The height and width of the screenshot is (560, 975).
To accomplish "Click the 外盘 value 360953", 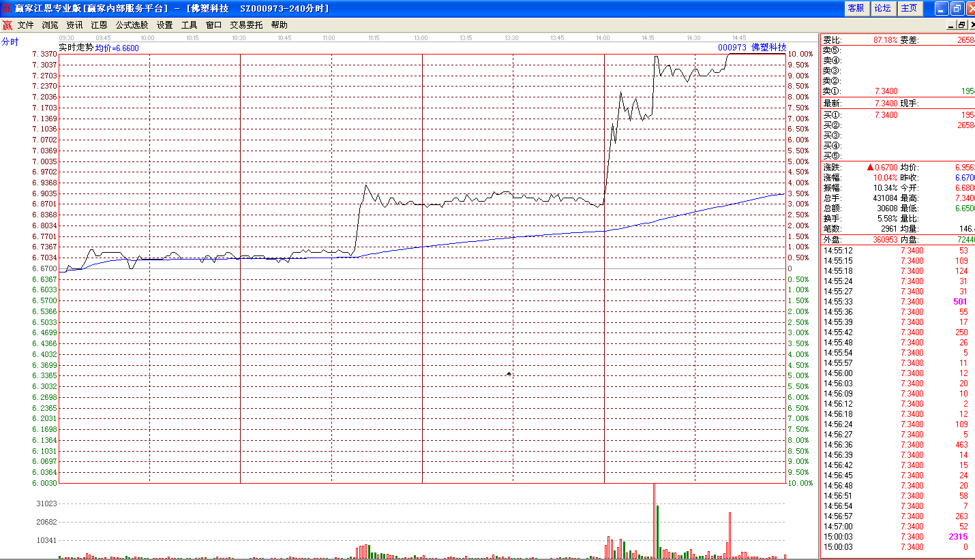I will click(x=884, y=240).
